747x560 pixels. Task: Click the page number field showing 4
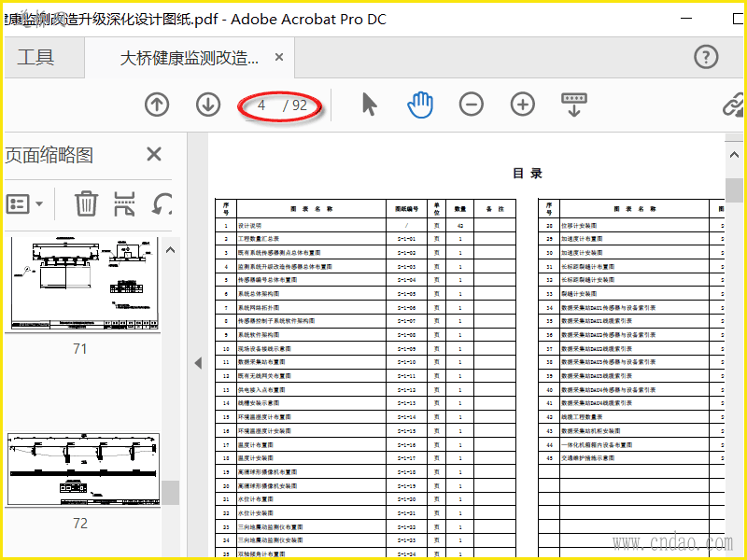[x=261, y=105]
